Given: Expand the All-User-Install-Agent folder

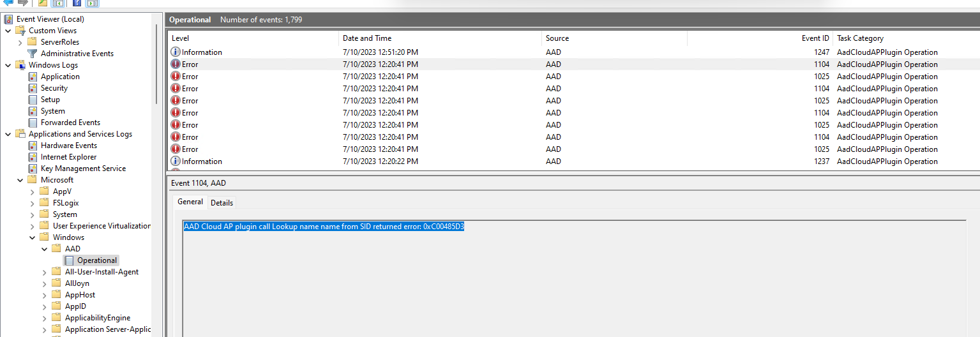Looking at the screenshot, I should pos(44,272).
